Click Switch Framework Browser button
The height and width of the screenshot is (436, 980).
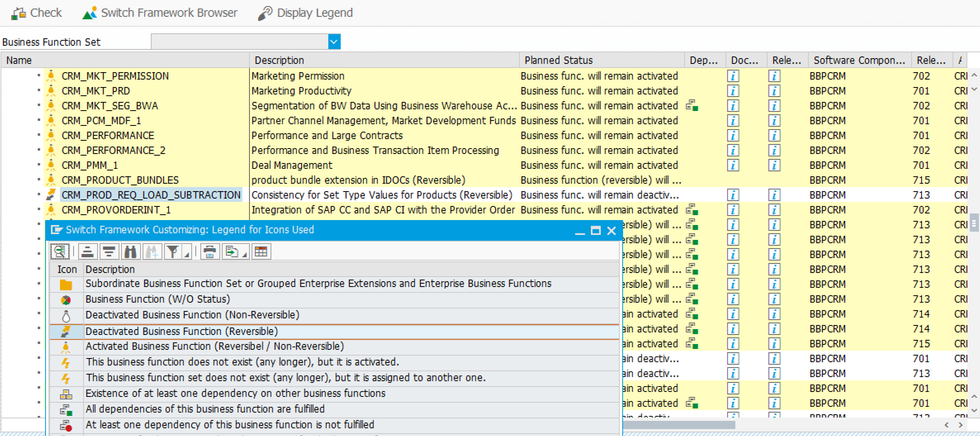[160, 13]
